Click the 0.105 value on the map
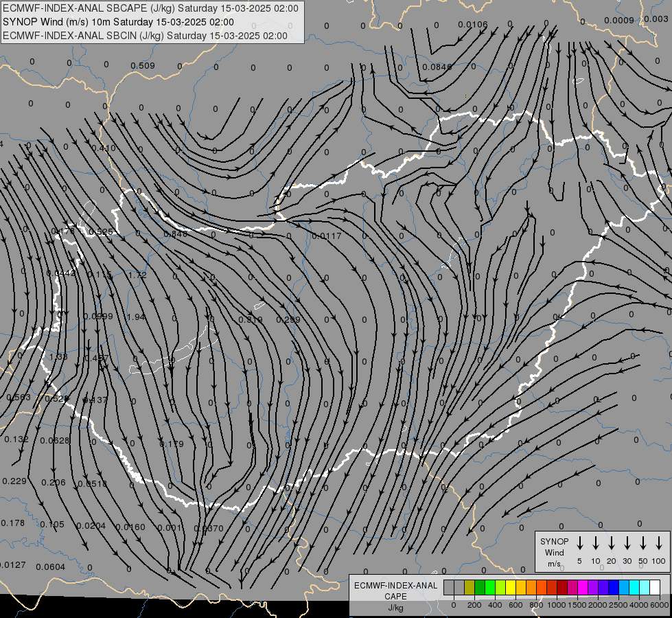Image resolution: width=672 pixels, height=618 pixels. pyautogui.click(x=52, y=524)
